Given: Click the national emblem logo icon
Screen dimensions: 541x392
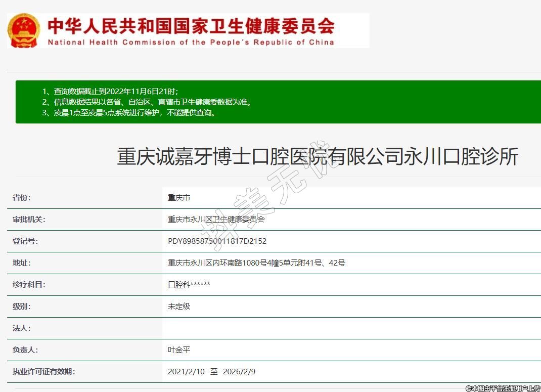Looking at the screenshot, I should (23, 30).
